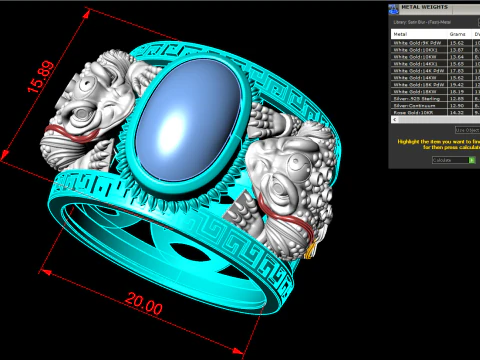
Task: Select the White Gold 14K PdW row
Action: pyautogui.click(x=435, y=71)
